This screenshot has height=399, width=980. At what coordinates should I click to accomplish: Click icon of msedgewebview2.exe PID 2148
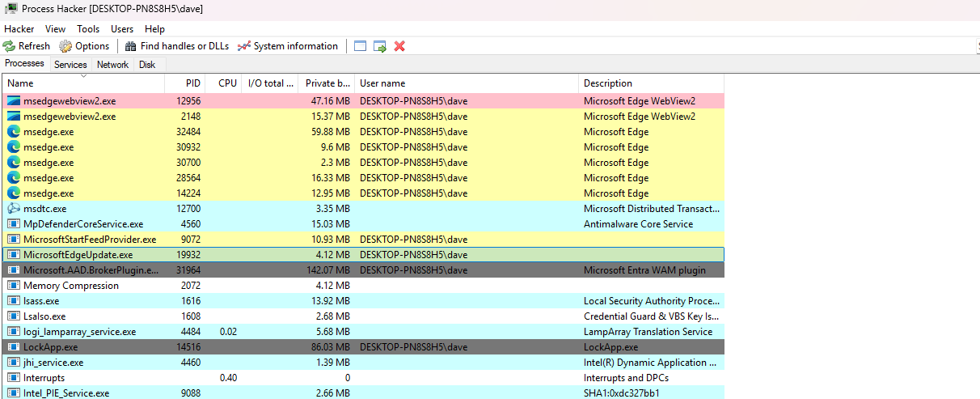(14, 117)
